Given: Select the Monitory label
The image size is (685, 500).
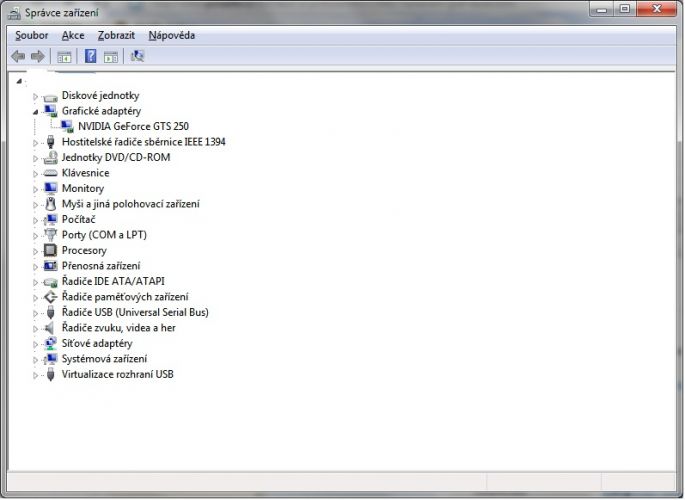Looking at the screenshot, I should click(83, 188).
